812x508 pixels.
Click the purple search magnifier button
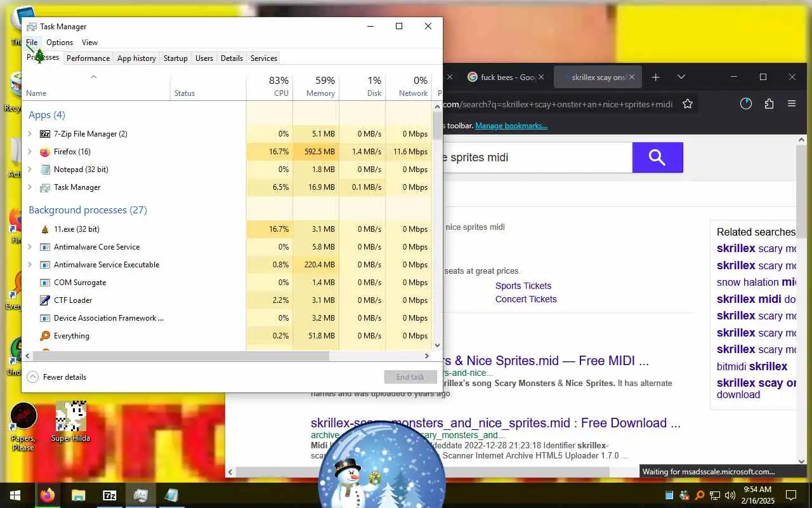pyautogui.click(x=658, y=157)
